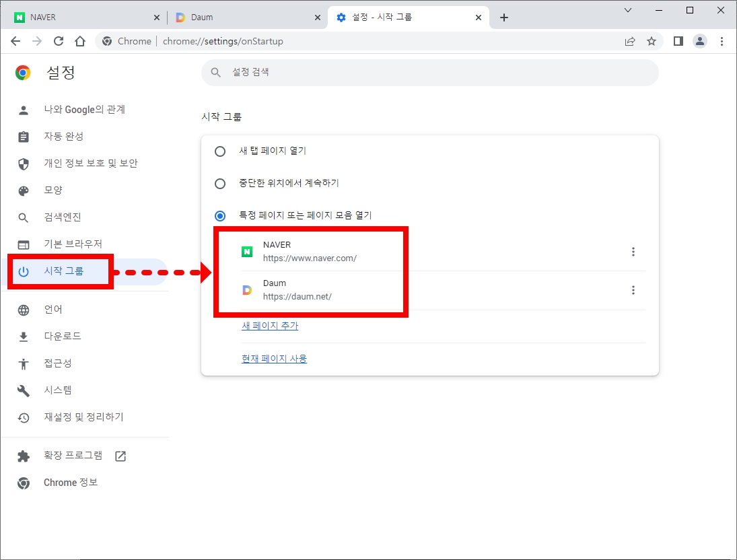Select the 설정 - 시작 그룹 tab

tap(408, 17)
